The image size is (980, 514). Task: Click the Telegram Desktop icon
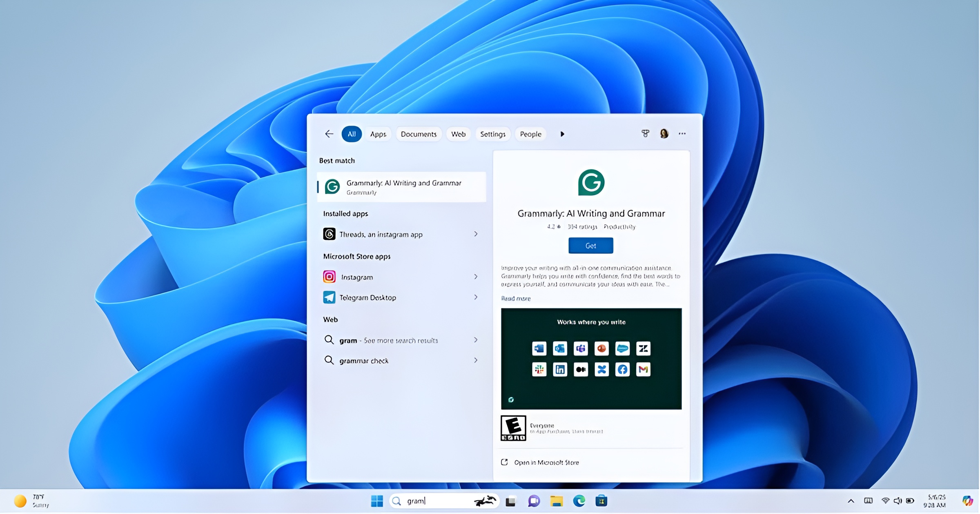click(x=329, y=297)
